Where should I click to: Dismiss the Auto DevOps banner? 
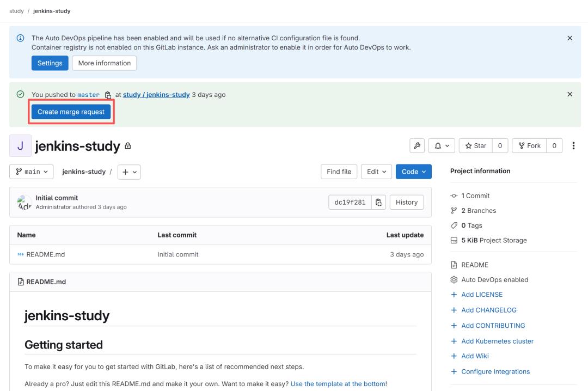570,38
